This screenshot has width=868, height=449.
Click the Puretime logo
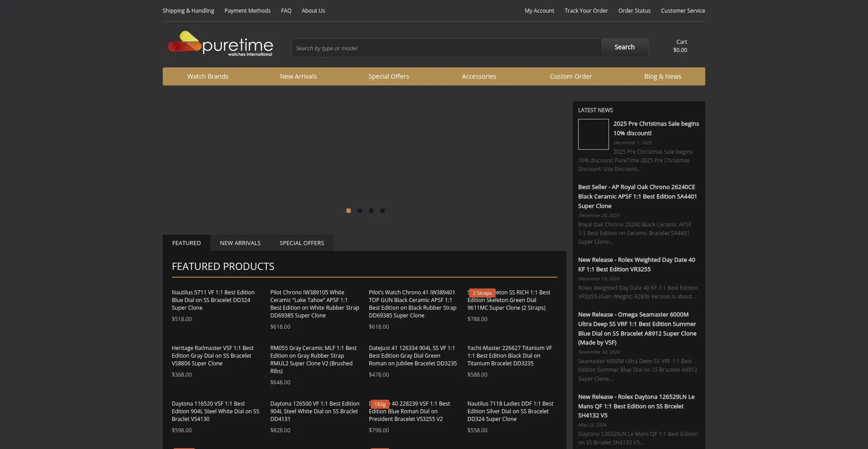coord(220,44)
